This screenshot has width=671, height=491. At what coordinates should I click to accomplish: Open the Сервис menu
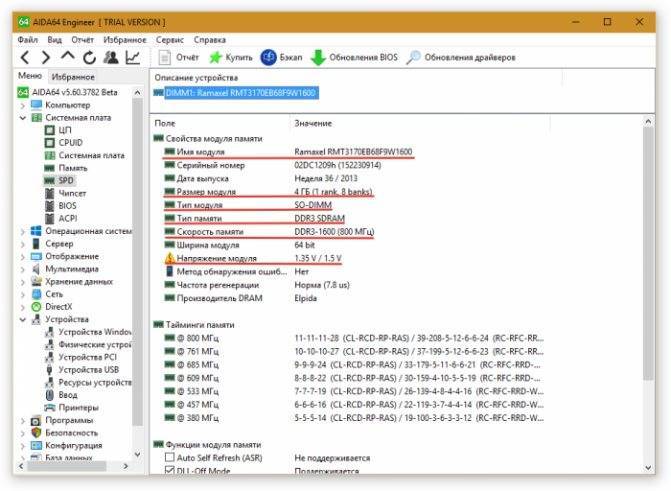(x=169, y=40)
